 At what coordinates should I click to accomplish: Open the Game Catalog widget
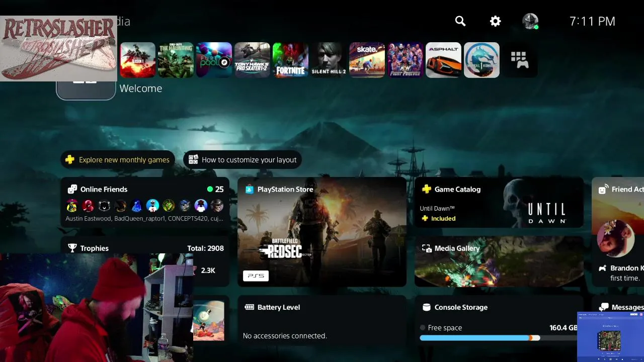[499, 203]
